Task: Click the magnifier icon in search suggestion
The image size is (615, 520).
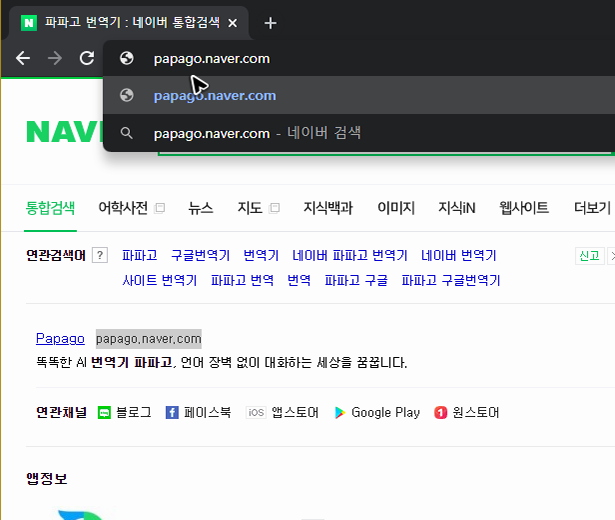Action: click(x=126, y=133)
